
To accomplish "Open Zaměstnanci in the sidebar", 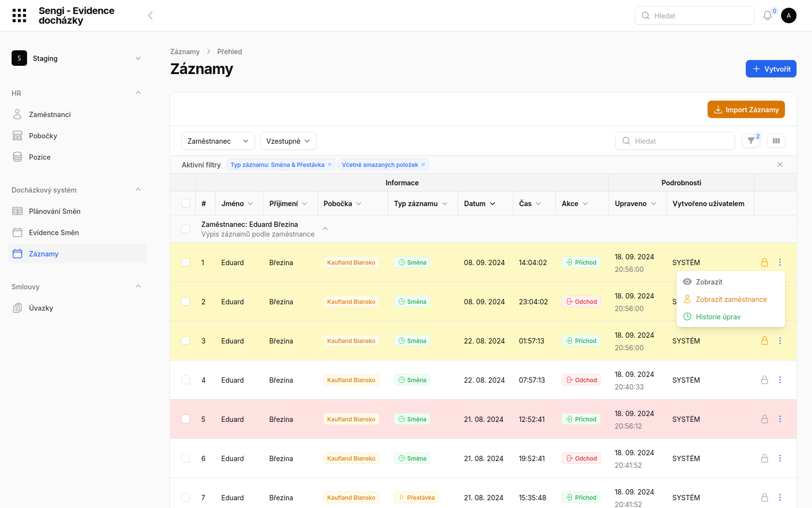I will click(77, 114).
